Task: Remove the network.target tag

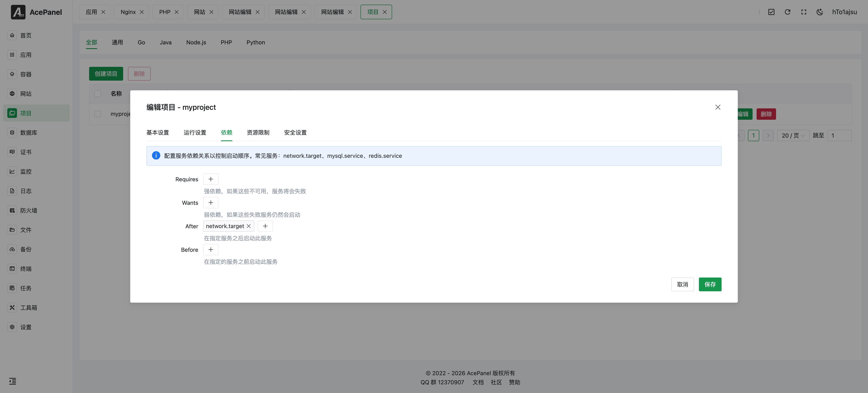Action: [x=249, y=226]
